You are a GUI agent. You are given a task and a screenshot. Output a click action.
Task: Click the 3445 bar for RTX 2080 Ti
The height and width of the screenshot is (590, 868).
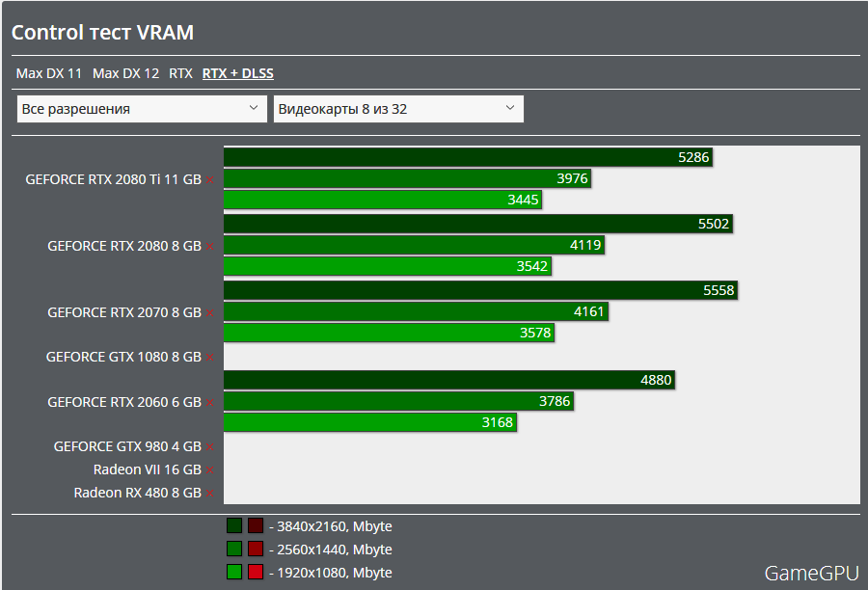pos(383,200)
